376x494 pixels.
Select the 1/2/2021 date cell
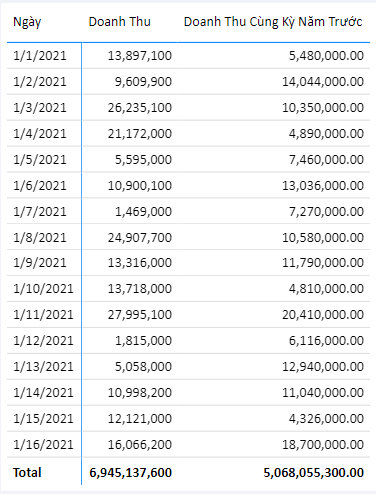(x=40, y=82)
